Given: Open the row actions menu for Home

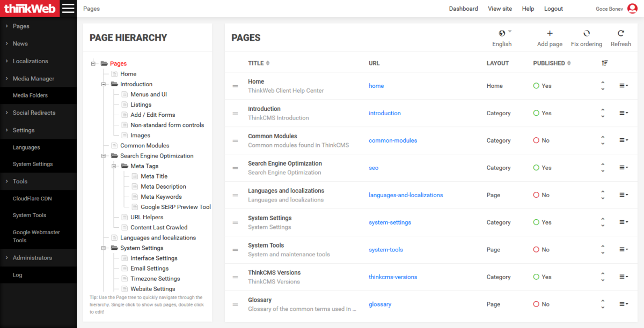Looking at the screenshot, I should 623,86.
